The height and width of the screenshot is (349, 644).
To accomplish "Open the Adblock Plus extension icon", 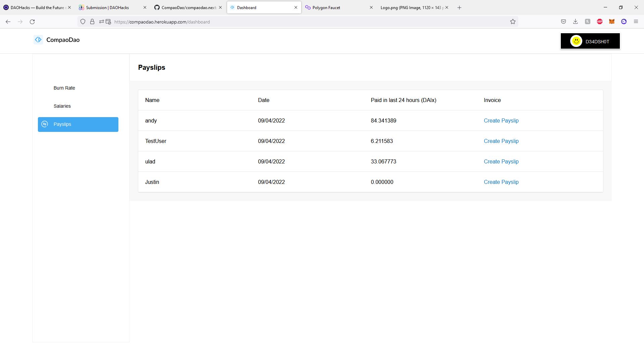I will pos(600,22).
